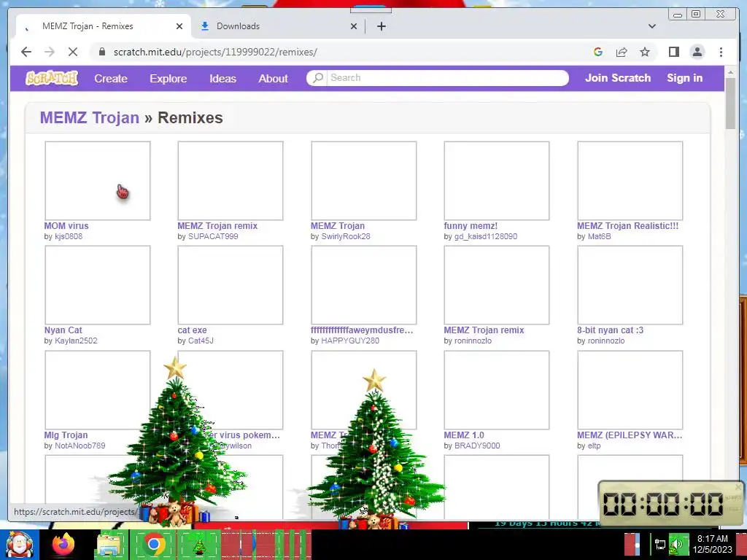Expand the tab search chevron
Image resolution: width=747 pixels, height=560 pixels.
click(x=652, y=26)
